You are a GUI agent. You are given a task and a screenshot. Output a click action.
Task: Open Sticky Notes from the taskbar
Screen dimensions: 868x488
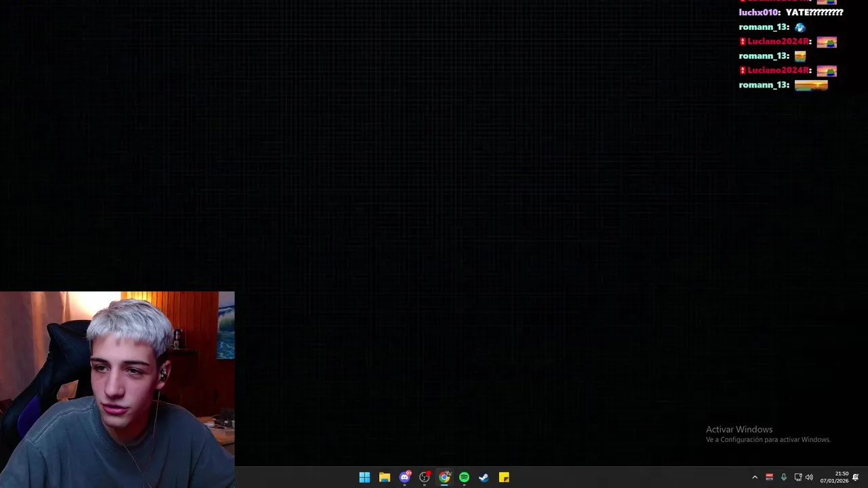pos(504,477)
